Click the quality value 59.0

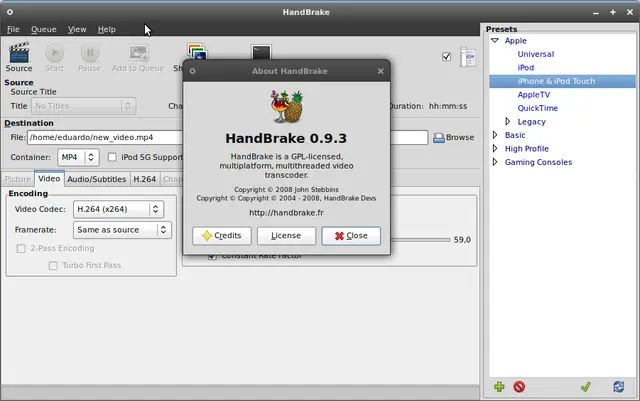(462, 240)
